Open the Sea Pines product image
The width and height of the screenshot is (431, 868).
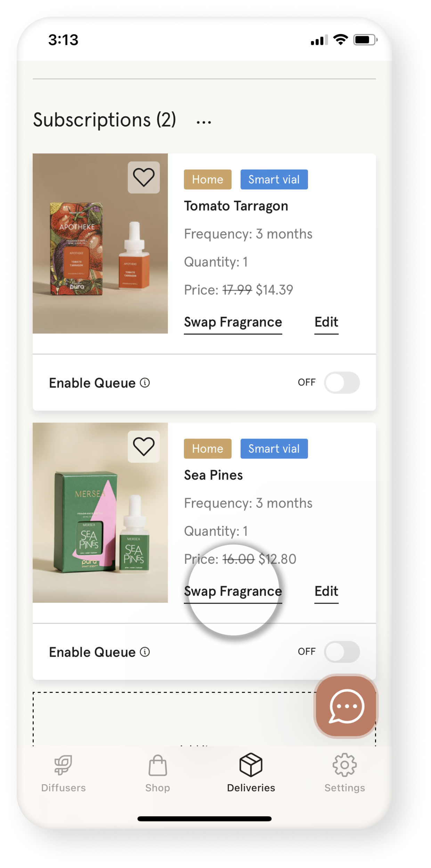point(100,513)
